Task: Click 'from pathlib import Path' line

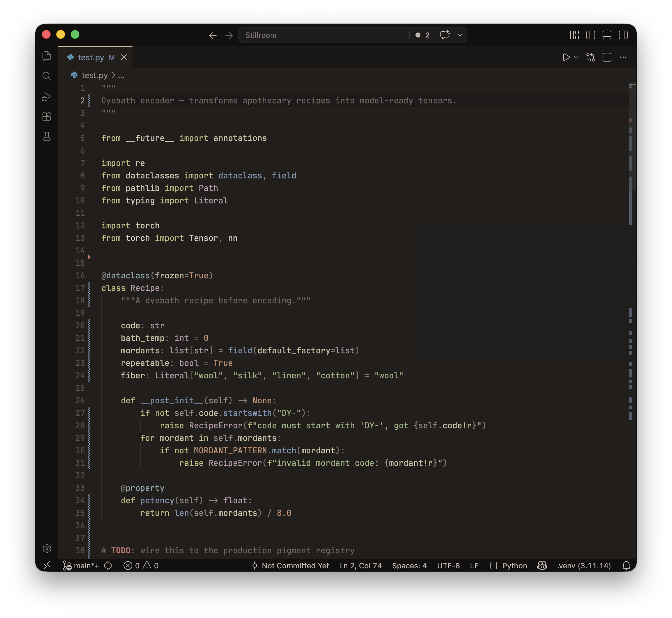Action: point(159,188)
